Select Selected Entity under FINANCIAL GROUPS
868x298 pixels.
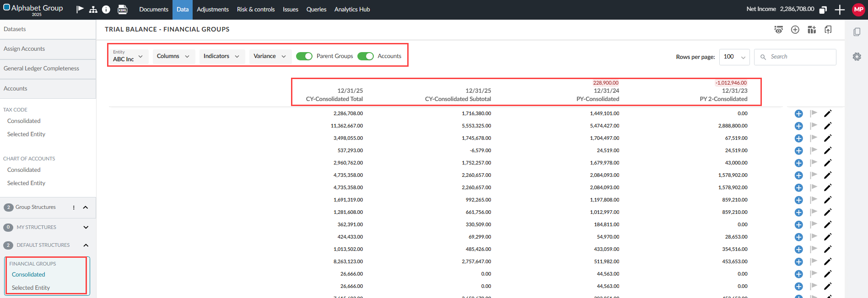click(x=31, y=288)
